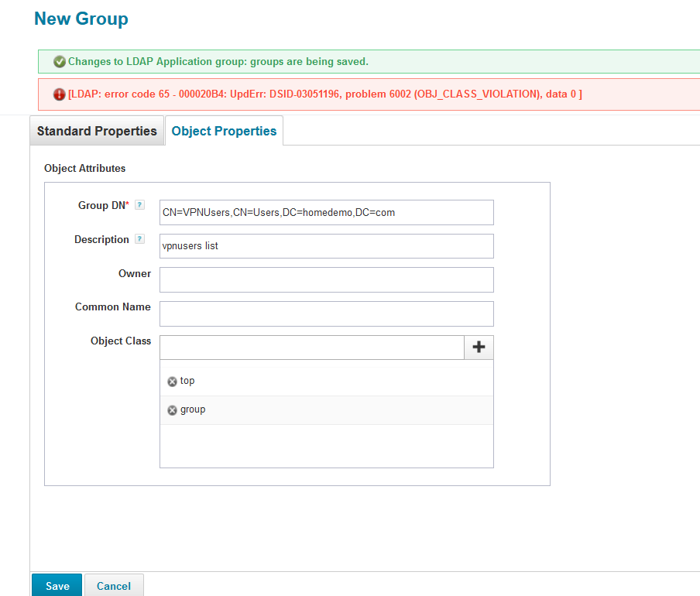Focus the empty Owner field
Screen dimensions: 700x596
click(x=326, y=279)
